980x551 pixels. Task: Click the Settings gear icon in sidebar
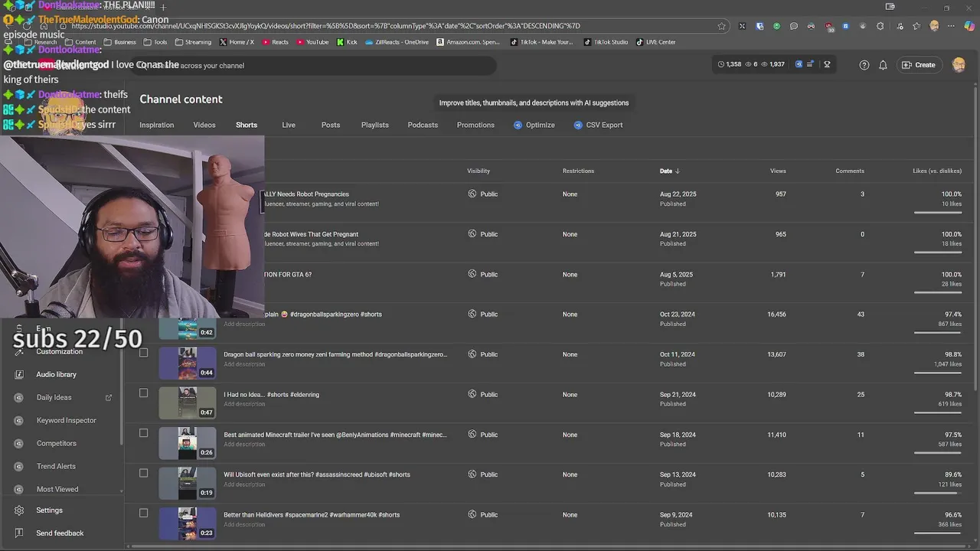coord(19,510)
